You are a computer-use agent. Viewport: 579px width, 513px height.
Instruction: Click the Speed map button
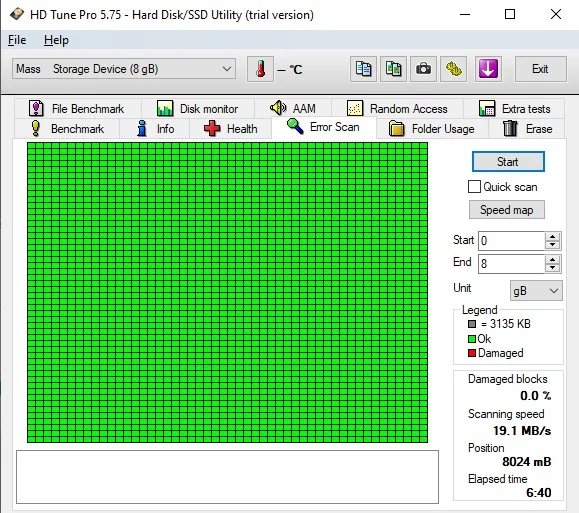507,210
